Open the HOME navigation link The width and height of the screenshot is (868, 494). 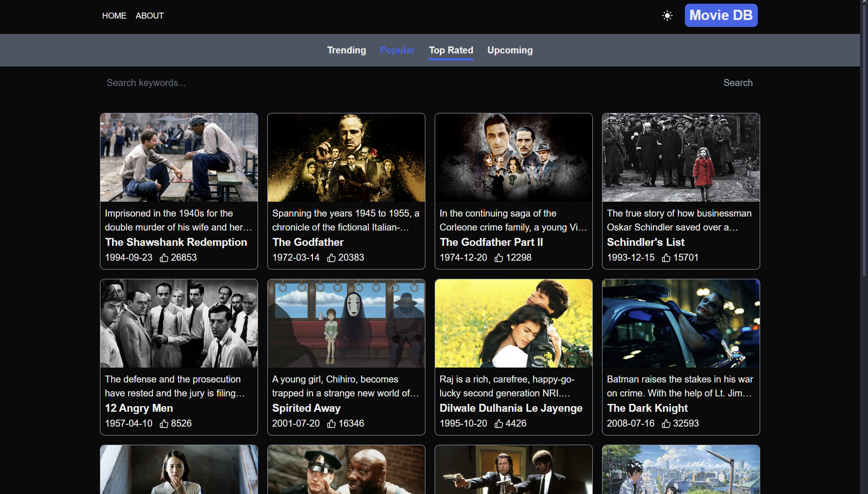click(x=114, y=16)
